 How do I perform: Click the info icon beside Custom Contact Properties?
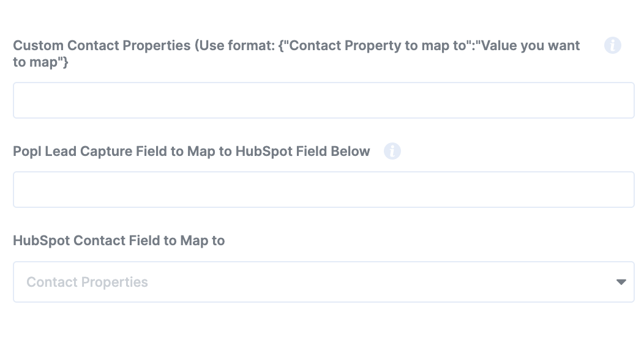[613, 45]
